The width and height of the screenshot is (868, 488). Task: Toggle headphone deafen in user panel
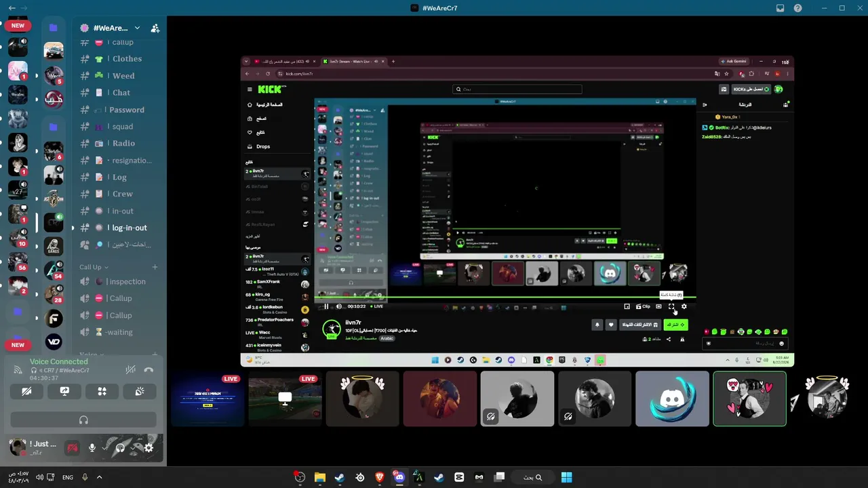[x=120, y=448]
